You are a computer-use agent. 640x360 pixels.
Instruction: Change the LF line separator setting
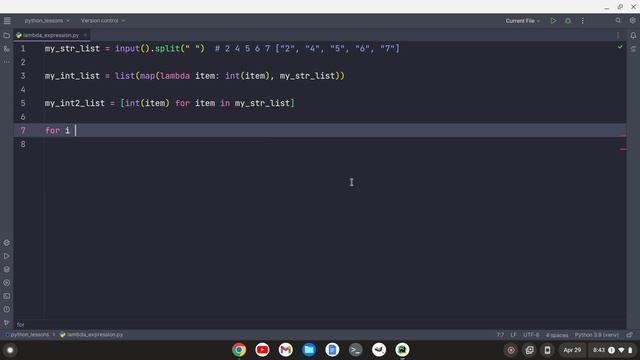point(513,335)
